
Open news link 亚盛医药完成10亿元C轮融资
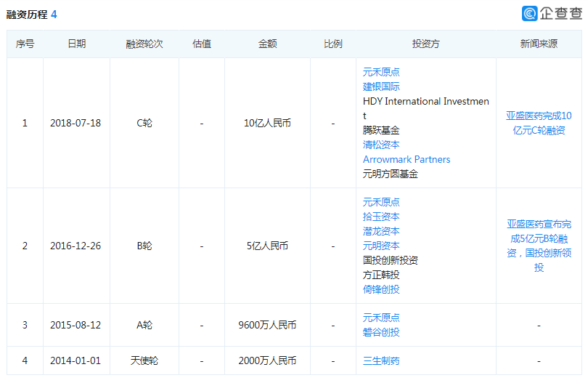click(539, 123)
